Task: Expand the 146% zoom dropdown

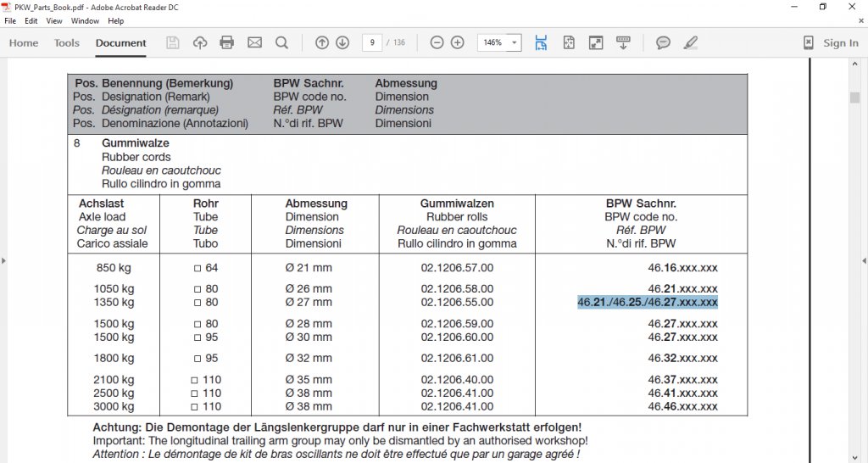Action: 515,42
